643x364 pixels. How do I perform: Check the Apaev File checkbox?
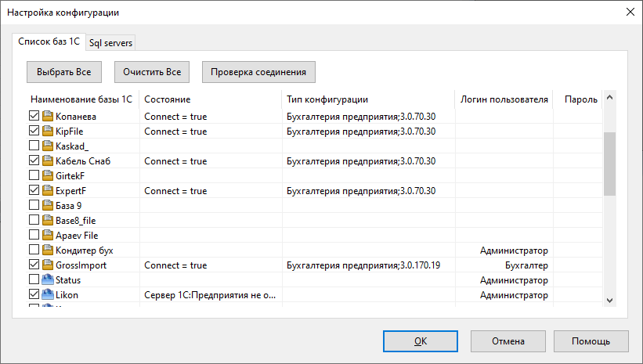coord(34,235)
